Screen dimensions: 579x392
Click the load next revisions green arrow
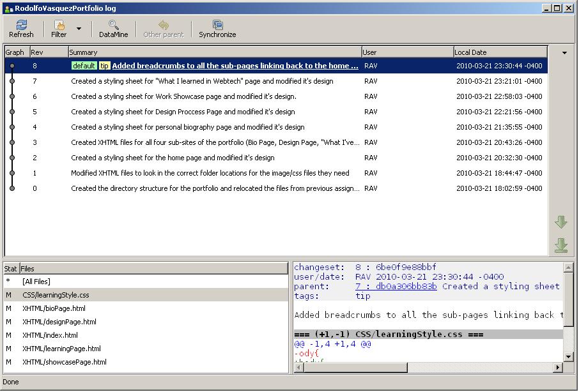(x=561, y=222)
